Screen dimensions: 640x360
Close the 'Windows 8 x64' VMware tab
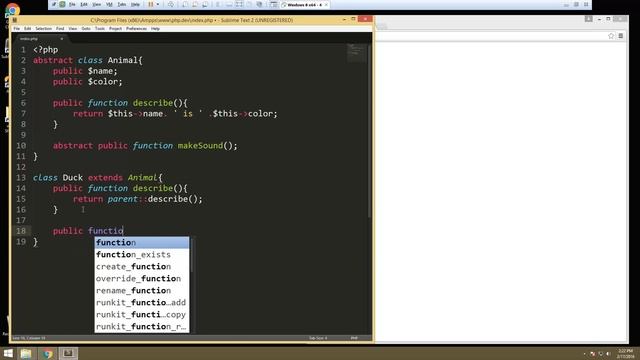click(x=326, y=5)
